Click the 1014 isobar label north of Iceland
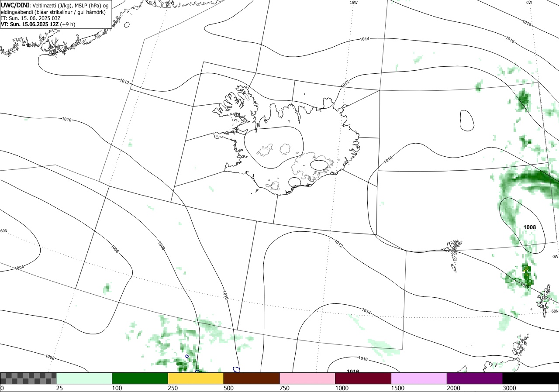Image resolution: width=559 pixels, height=392 pixels. coord(365,39)
